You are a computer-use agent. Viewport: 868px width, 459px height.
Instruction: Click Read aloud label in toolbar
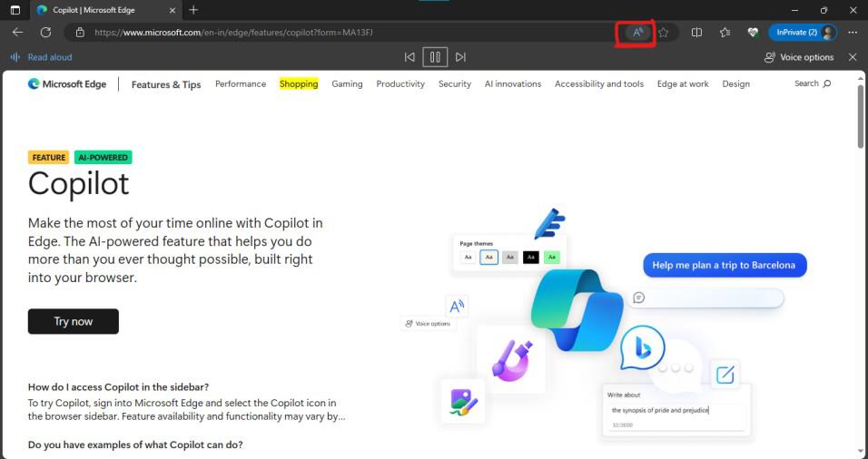50,57
